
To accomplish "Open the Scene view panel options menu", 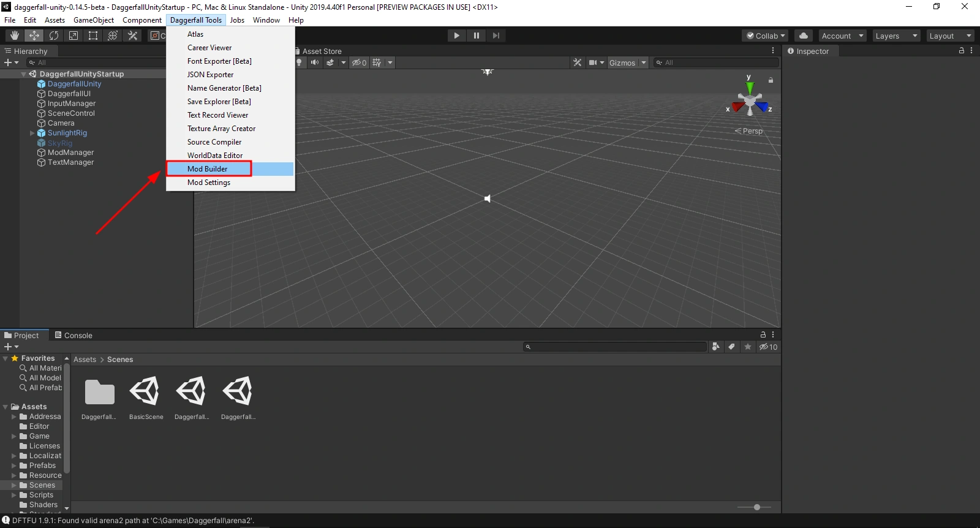I will pyautogui.click(x=773, y=51).
